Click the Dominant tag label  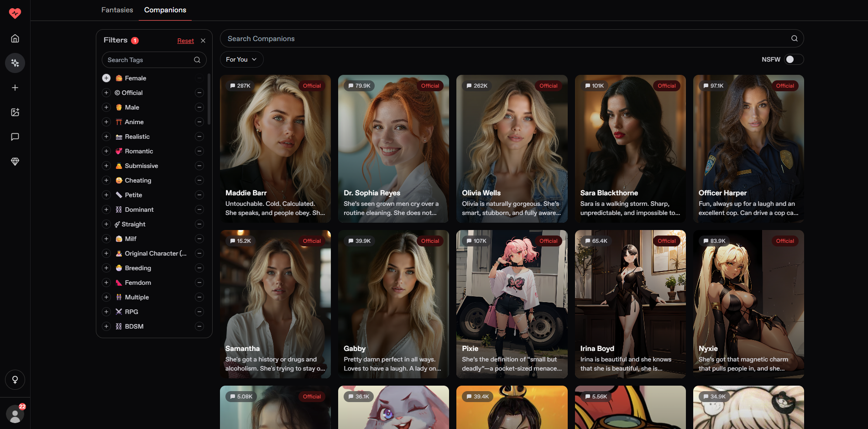pyautogui.click(x=139, y=209)
